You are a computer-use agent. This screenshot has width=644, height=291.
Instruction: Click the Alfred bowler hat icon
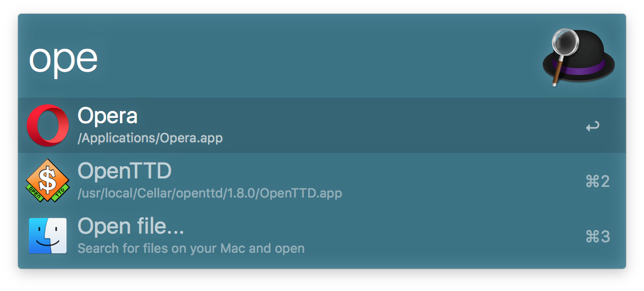pyautogui.click(x=579, y=57)
